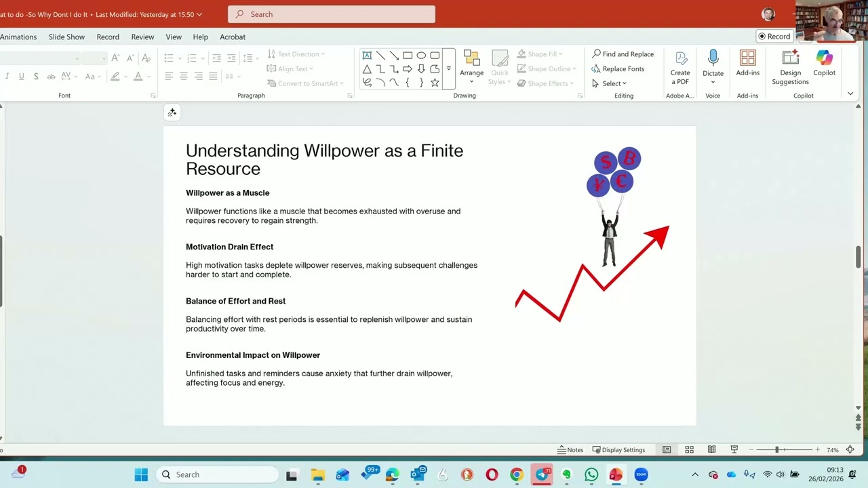Open the View tab
868x488 pixels.
[x=174, y=37]
